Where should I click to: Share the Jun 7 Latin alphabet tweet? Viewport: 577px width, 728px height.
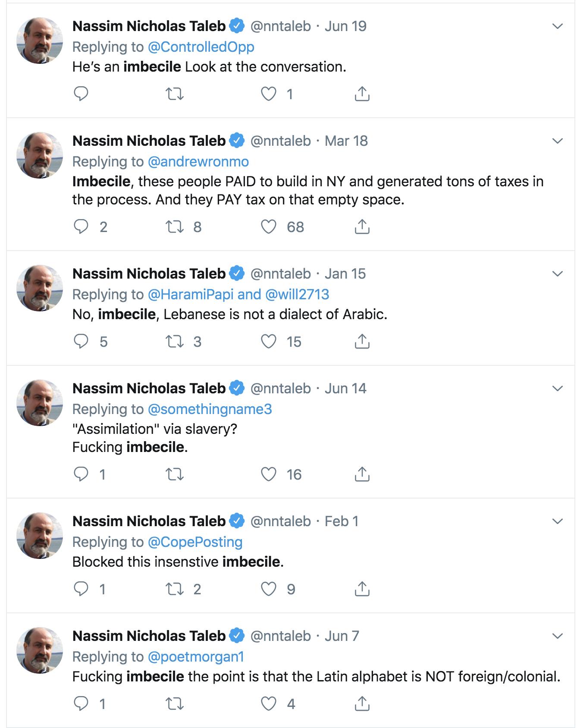point(362,703)
